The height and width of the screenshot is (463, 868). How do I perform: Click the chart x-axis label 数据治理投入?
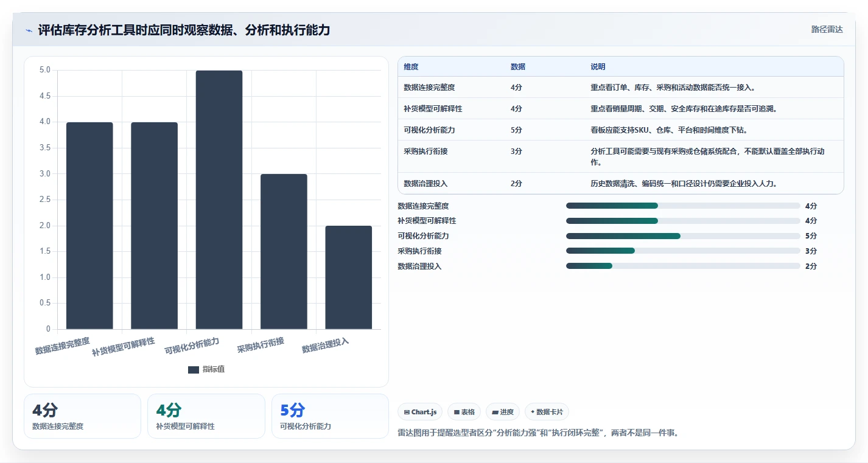pos(326,345)
